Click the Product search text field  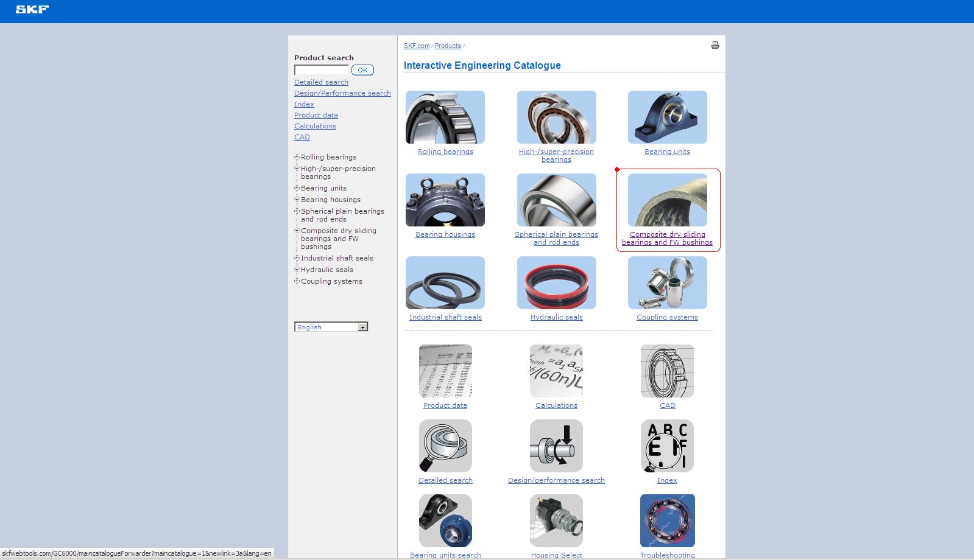point(321,70)
